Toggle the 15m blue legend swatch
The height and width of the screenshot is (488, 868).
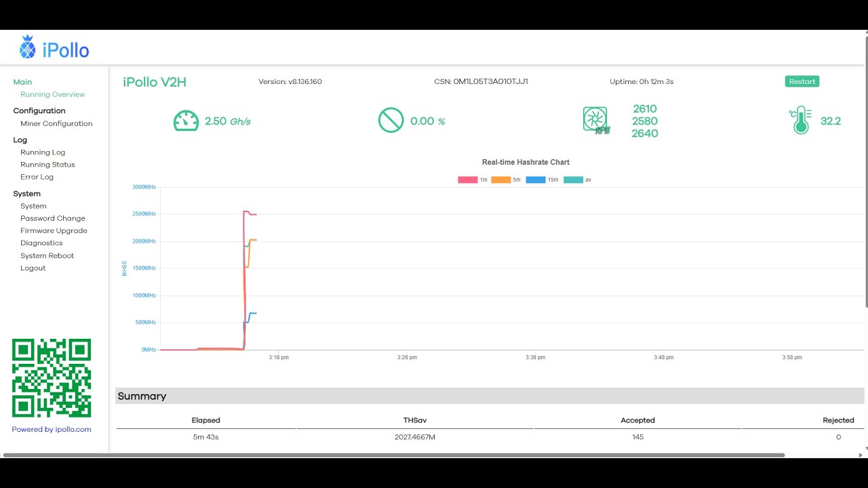point(535,180)
